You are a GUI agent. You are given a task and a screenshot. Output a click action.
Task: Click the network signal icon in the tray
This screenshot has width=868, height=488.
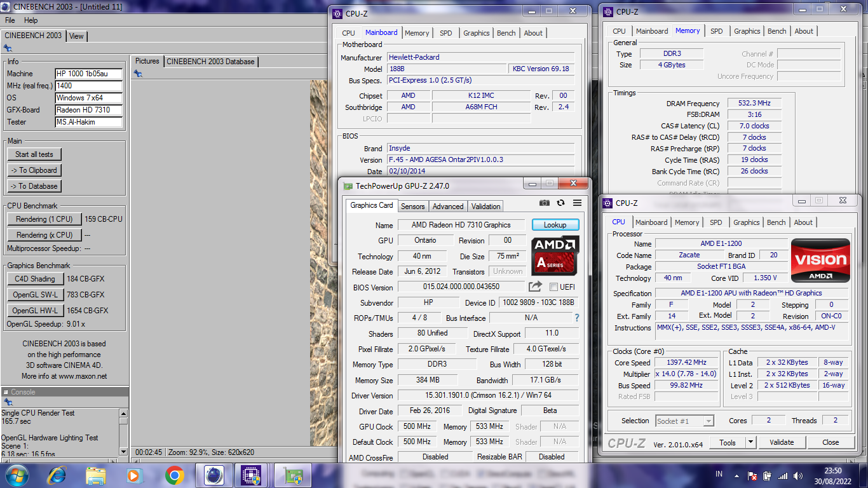[783, 475]
